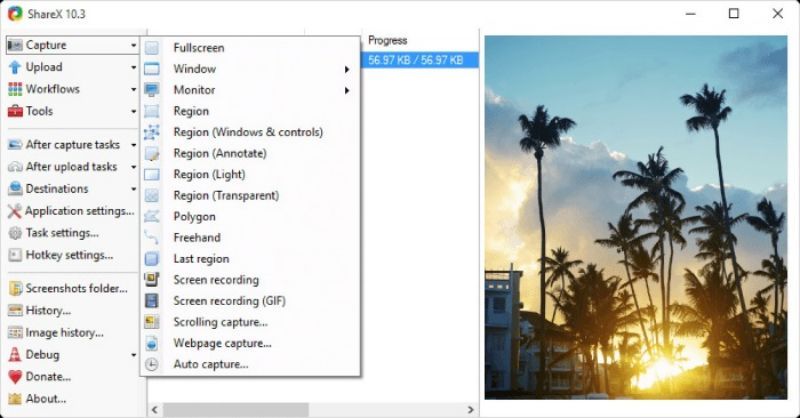The height and width of the screenshot is (418, 800).
Task: Open Hotkey settings
Action: (68, 255)
